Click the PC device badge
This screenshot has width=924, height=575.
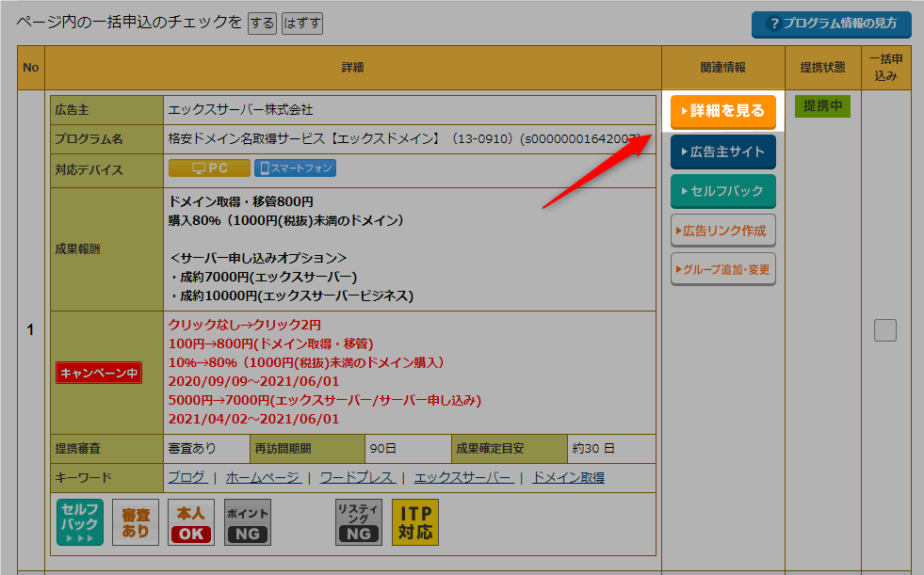pyautogui.click(x=209, y=168)
